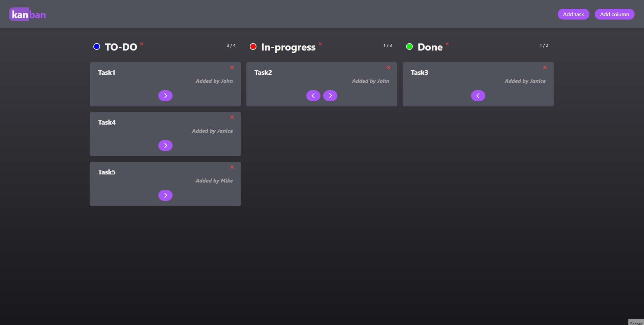This screenshot has width=644, height=325.
Task: Click the blue TO-DO color circle
Action: pyautogui.click(x=97, y=46)
